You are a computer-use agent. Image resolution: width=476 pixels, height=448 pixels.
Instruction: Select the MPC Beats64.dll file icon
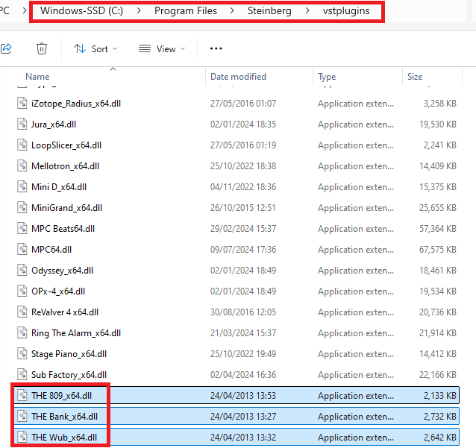(x=22, y=229)
